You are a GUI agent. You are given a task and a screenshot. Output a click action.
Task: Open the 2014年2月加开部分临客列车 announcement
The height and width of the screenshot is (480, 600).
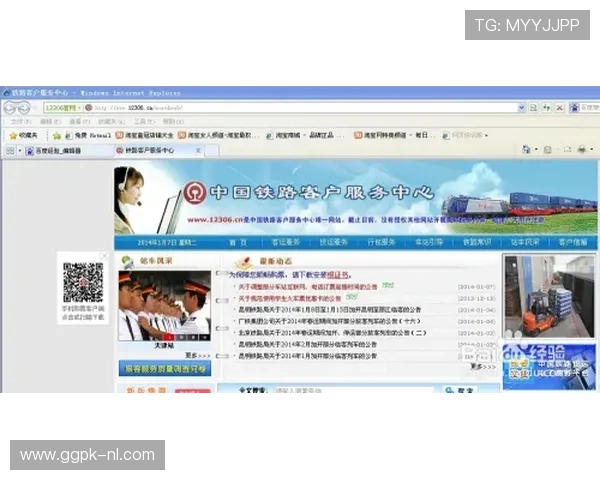(x=307, y=344)
